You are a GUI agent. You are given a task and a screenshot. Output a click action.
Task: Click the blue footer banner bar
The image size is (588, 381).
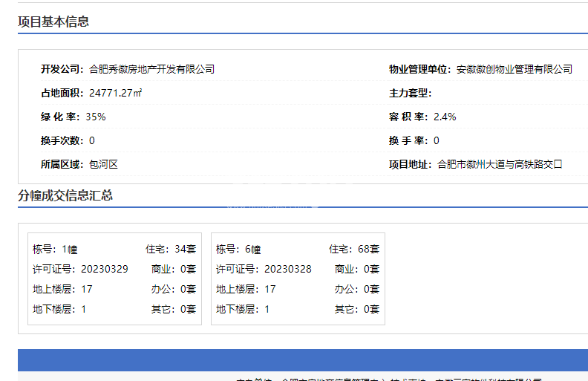pos(303,360)
